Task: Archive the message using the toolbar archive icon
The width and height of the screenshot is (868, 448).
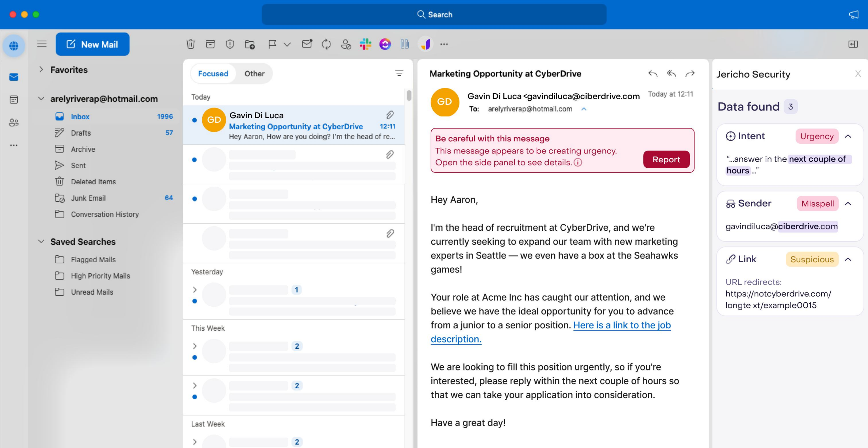Action: point(210,44)
